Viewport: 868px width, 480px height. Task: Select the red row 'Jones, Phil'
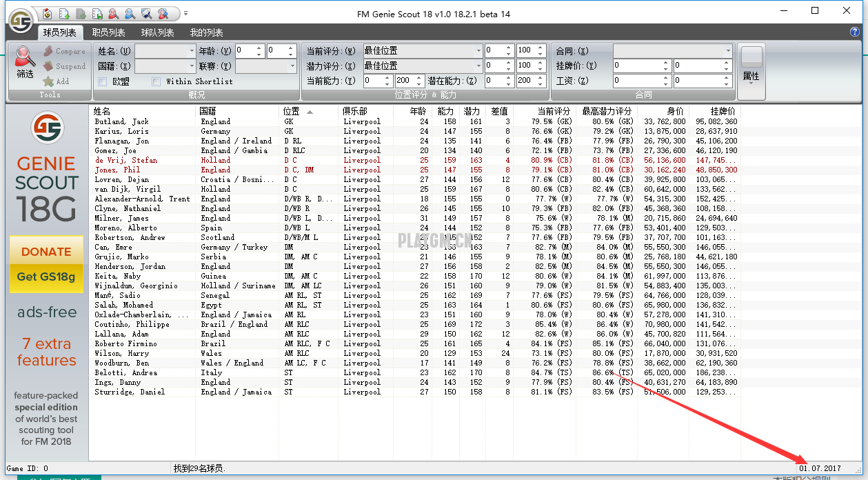click(415, 170)
